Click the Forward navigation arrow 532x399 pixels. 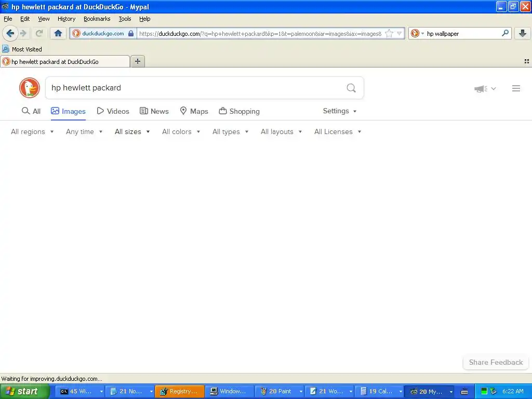tap(23, 33)
